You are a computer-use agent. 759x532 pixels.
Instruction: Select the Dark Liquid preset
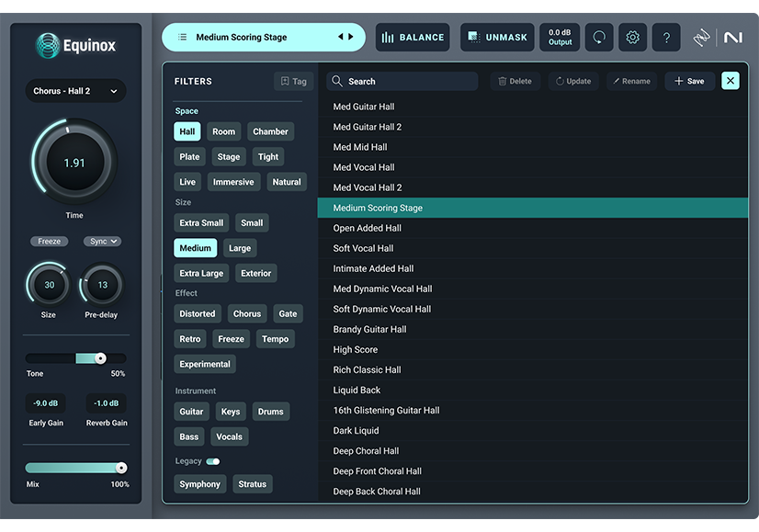click(532, 431)
